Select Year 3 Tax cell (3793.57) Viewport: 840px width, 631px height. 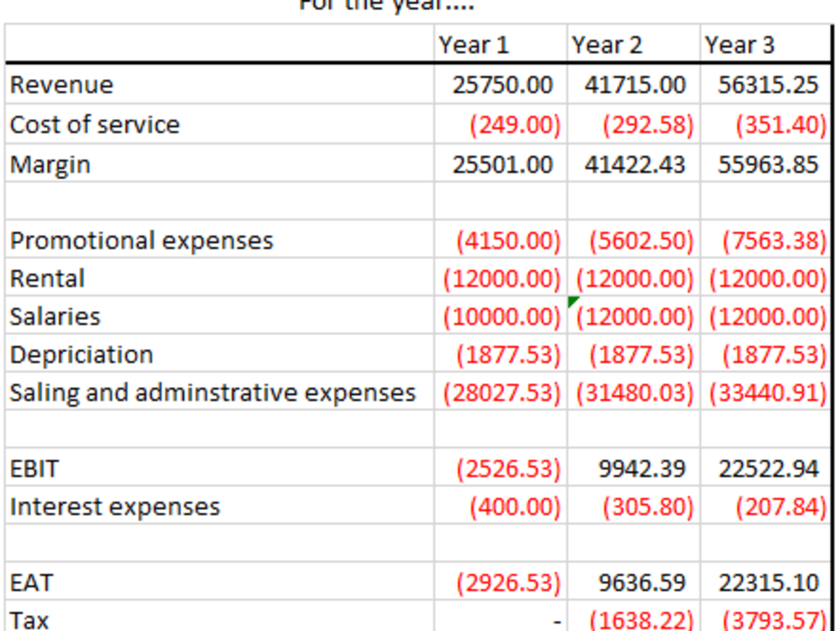coord(765,616)
